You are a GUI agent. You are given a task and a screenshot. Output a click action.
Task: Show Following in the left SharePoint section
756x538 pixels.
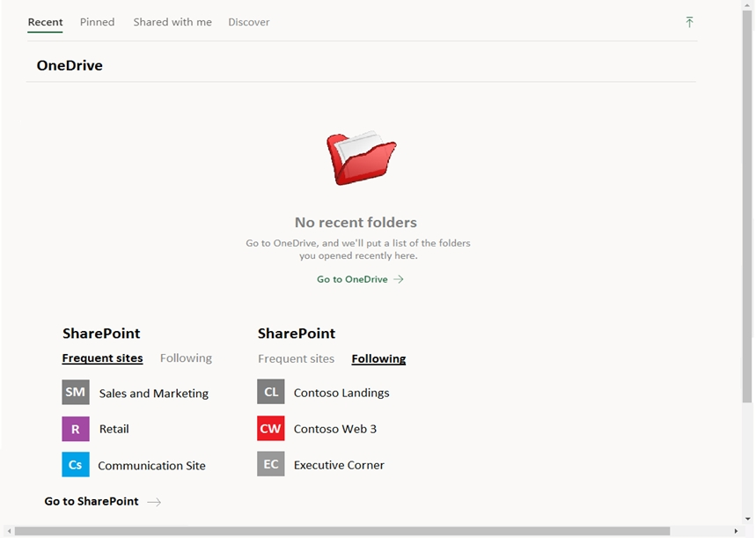point(186,358)
